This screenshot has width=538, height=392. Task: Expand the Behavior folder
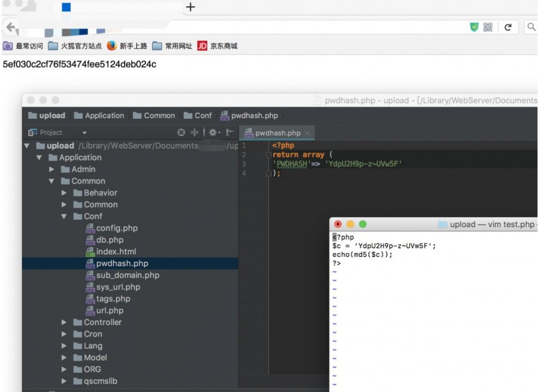point(64,193)
